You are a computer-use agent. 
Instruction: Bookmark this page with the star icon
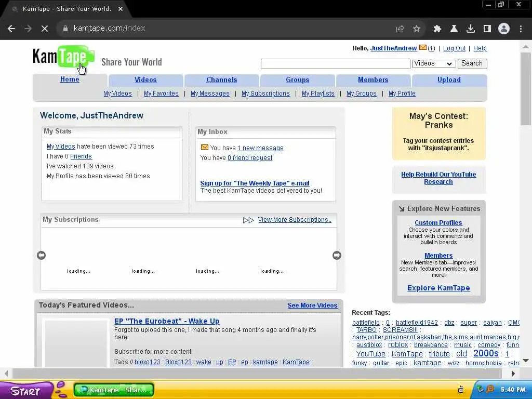[x=416, y=29]
